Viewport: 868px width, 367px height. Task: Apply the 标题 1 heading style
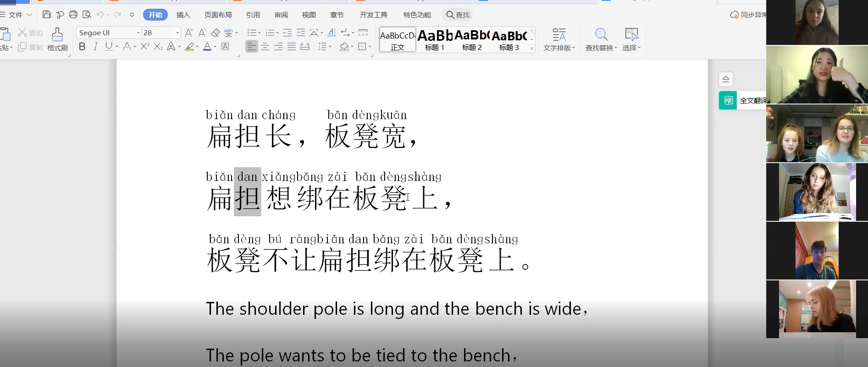(434, 39)
